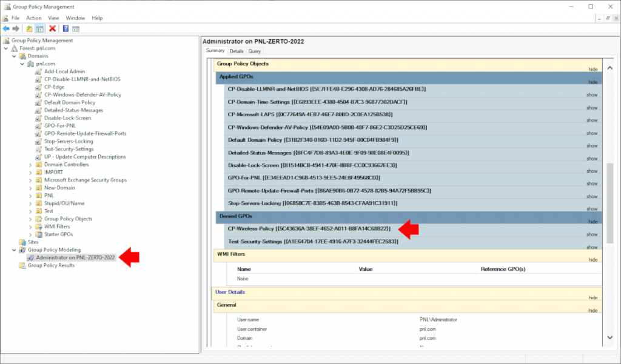
Task: Click the right pane vertical scrollbar down arrow
Action: click(x=611, y=337)
